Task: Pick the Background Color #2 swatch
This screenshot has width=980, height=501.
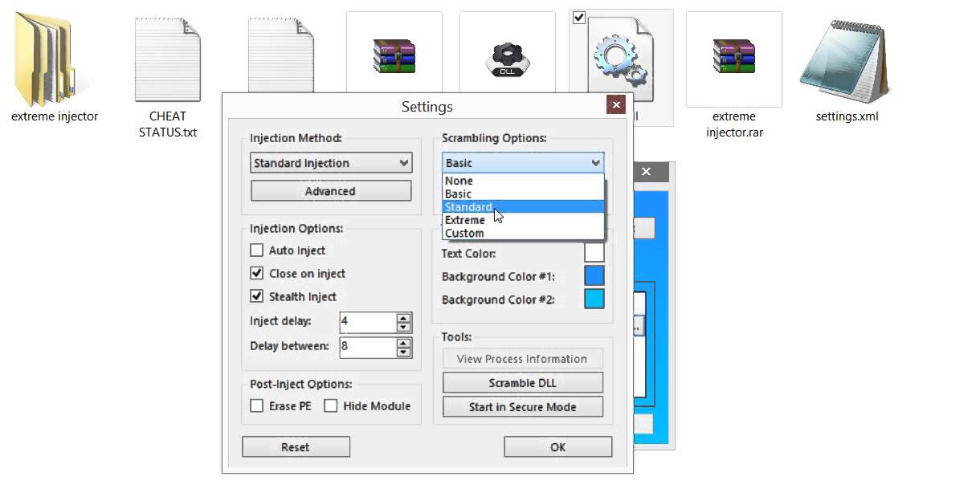Action: [x=594, y=299]
